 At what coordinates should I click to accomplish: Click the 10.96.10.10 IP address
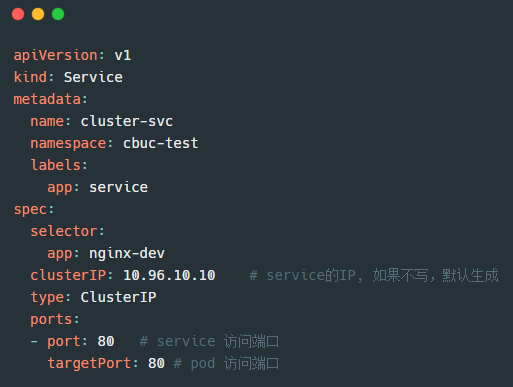[169, 275]
